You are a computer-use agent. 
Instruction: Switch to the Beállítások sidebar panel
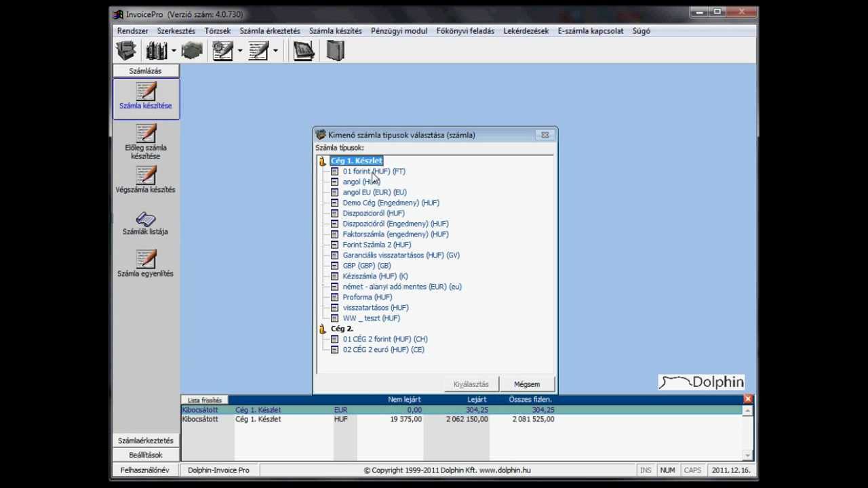click(146, 455)
